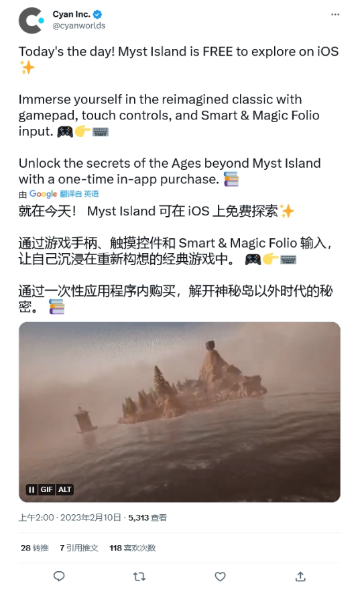364x590 pixels.
Task: Click the Google logo in translation note
Action: pos(43,194)
